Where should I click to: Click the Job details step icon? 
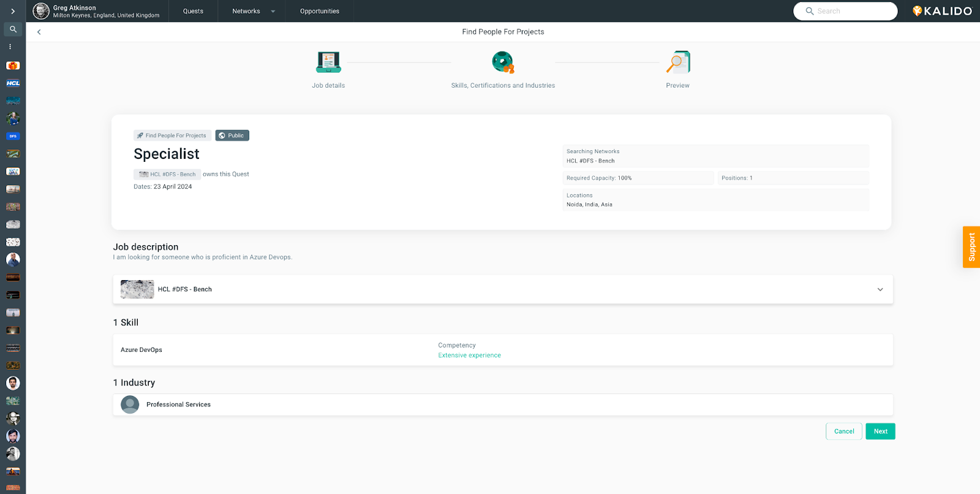pyautogui.click(x=328, y=63)
